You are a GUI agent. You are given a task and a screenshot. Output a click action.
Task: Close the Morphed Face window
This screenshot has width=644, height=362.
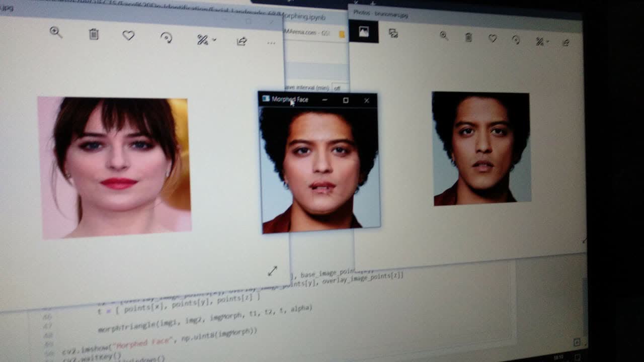(367, 101)
